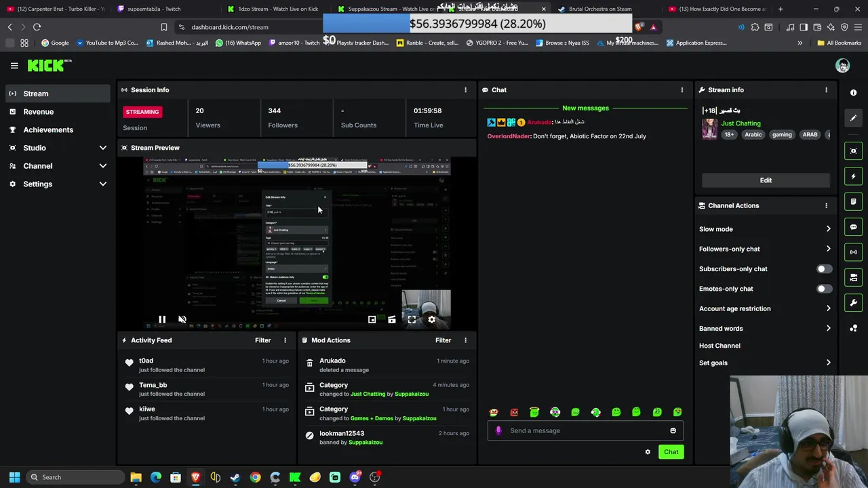Open Session Info panel options menu
868x488 pixels.
click(465, 90)
